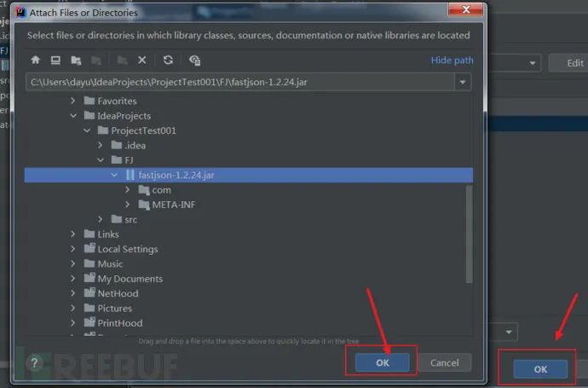Click the project directory toolbar icon
Screen dimensions: 588x388
pyautogui.click(x=76, y=61)
